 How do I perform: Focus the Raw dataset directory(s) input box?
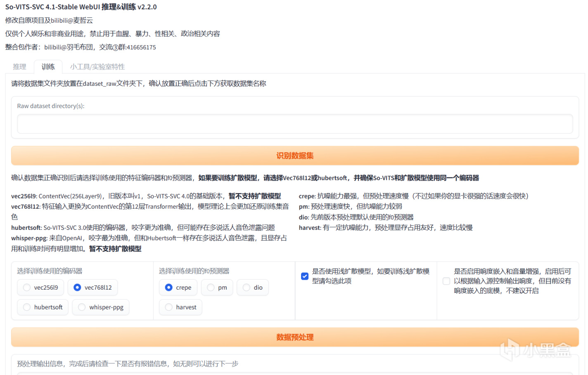(x=295, y=124)
